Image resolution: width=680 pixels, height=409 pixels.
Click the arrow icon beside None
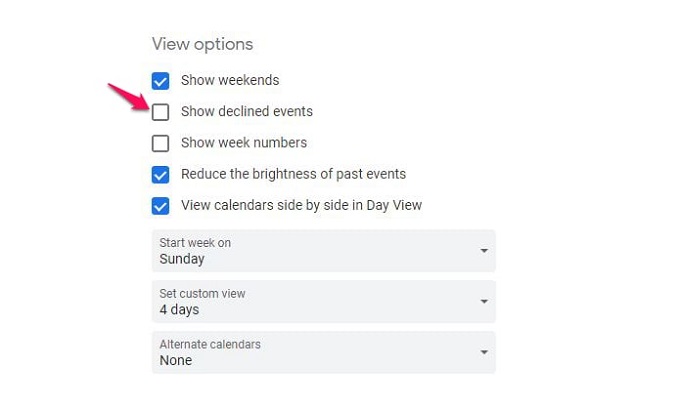point(484,352)
